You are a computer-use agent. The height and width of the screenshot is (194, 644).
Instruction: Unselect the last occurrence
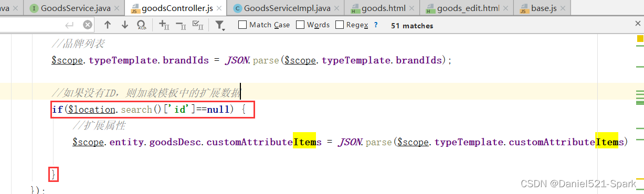[181, 25]
